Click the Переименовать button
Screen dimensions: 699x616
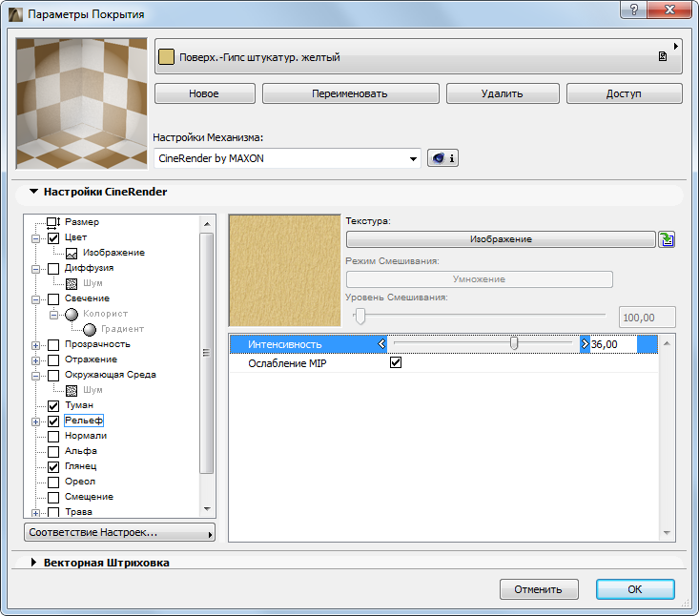pos(350,93)
